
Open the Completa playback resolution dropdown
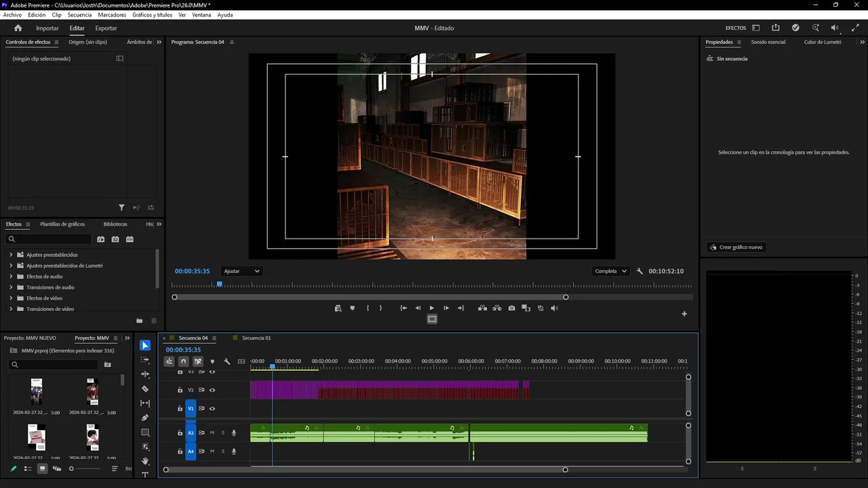610,271
